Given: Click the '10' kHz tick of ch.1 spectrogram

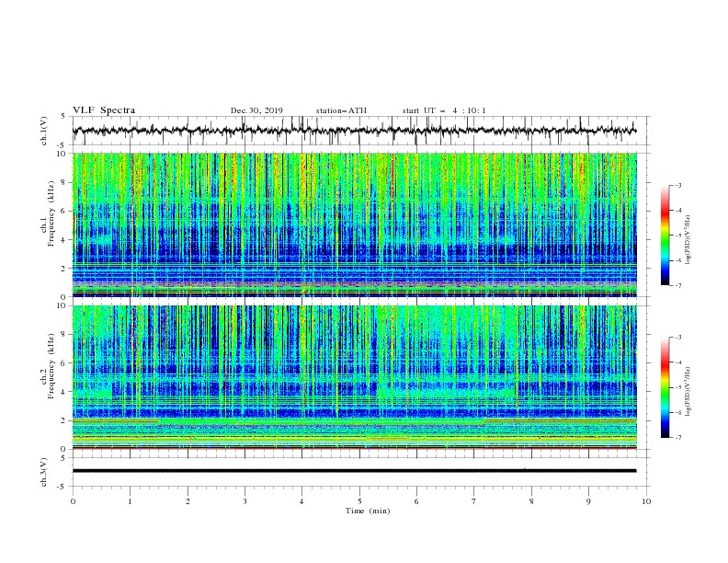Looking at the screenshot, I should click(63, 154).
